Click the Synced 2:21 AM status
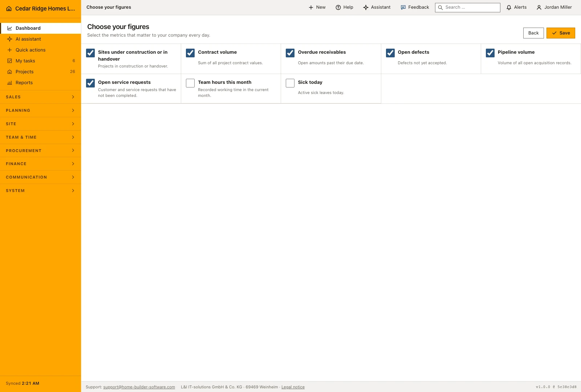The image size is (581, 392). [x=23, y=383]
